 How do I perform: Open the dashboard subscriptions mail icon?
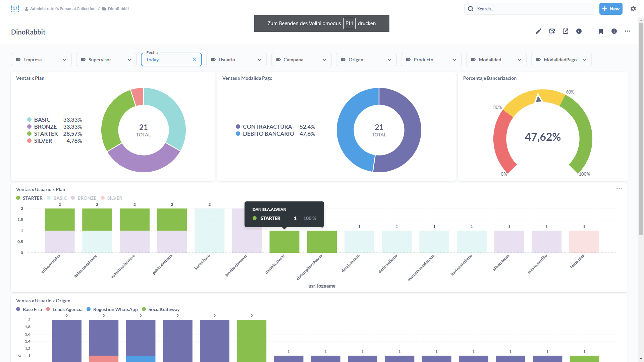(x=552, y=31)
